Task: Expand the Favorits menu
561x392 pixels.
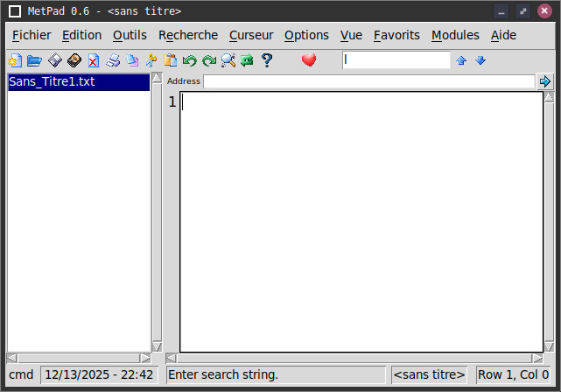Action: 396,35
